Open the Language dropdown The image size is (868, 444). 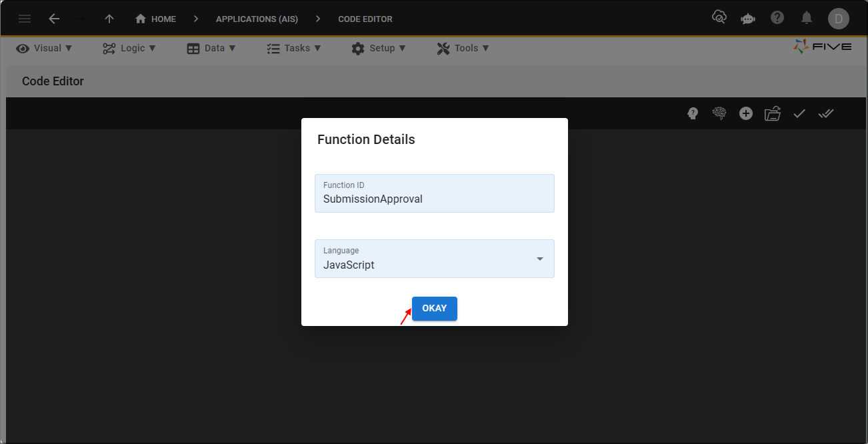pyautogui.click(x=539, y=259)
